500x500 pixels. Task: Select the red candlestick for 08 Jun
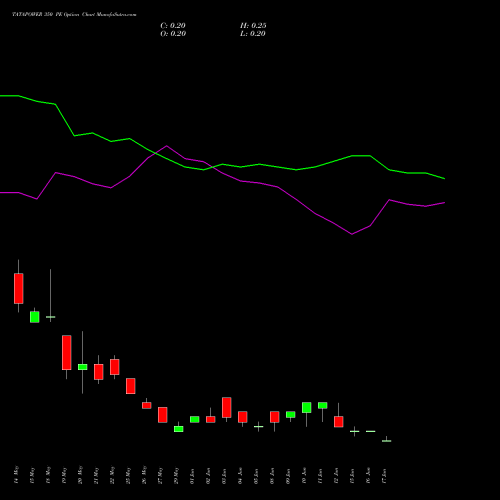pos(275,417)
